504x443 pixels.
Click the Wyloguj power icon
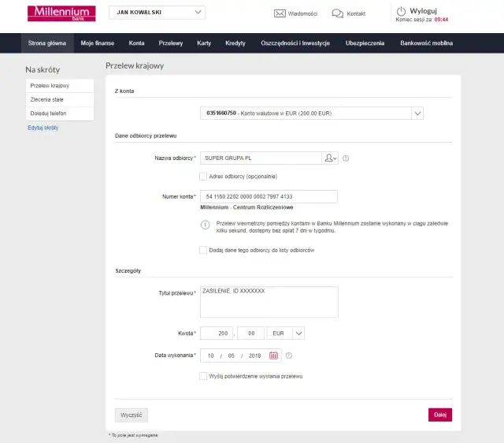pyautogui.click(x=401, y=11)
